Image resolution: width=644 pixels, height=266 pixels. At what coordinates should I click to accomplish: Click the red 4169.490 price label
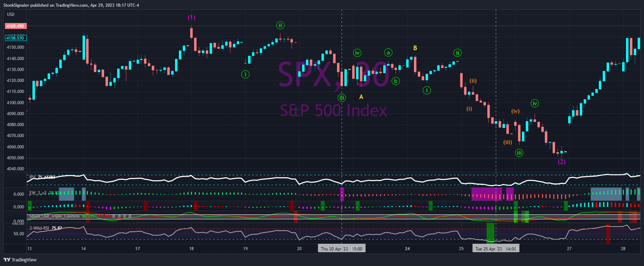(15, 26)
